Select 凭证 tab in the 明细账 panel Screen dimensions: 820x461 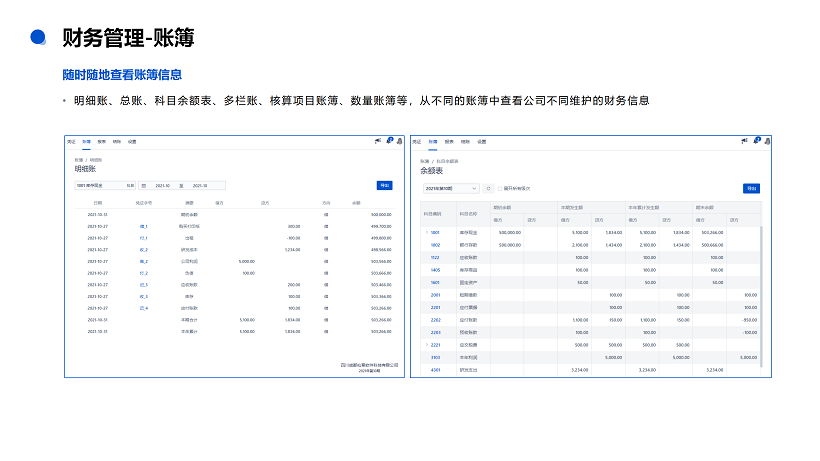71,142
